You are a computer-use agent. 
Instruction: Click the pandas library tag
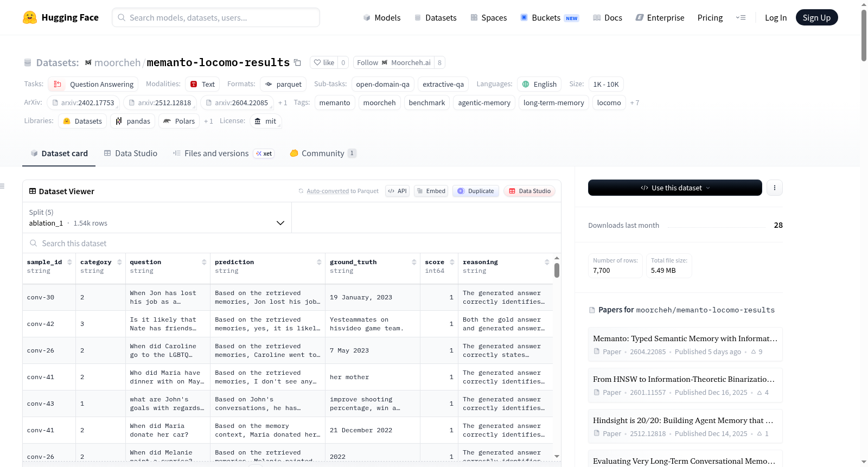[x=133, y=121]
